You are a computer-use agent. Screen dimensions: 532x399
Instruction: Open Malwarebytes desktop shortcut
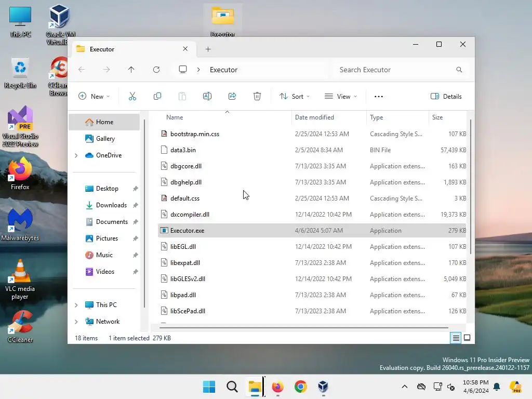(x=20, y=224)
